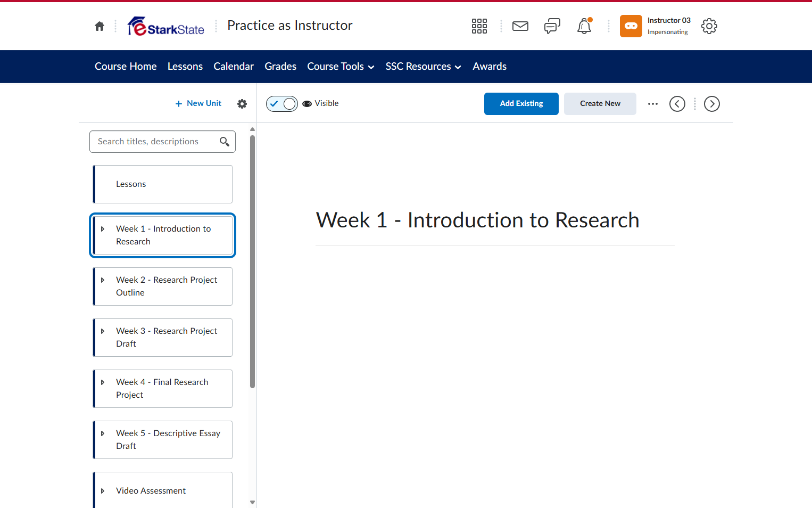Image resolution: width=812 pixels, height=508 pixels.
Task: Expand Week 3 - Research Project Draft
Action: coord(103,331)
